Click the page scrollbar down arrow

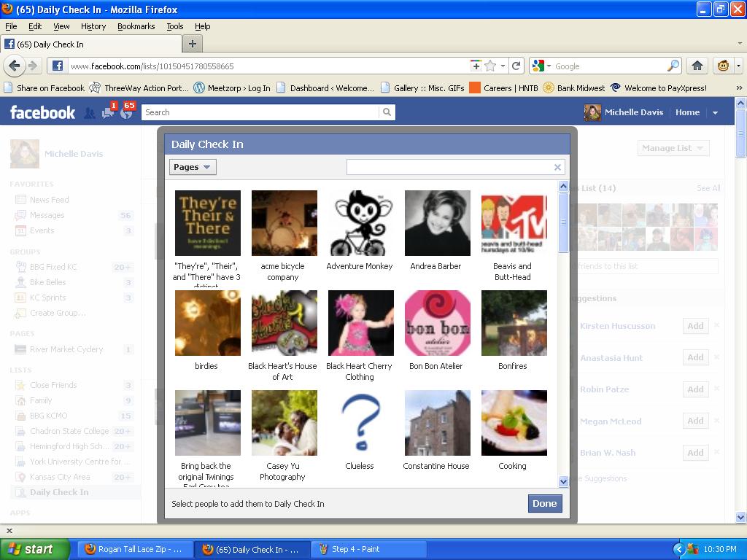click(741, 517)
